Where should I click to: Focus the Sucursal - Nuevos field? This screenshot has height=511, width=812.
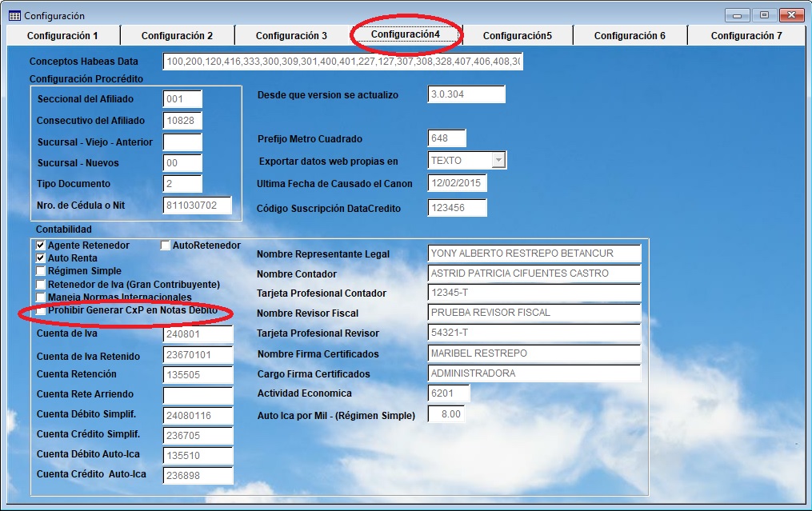pos(182,163)
